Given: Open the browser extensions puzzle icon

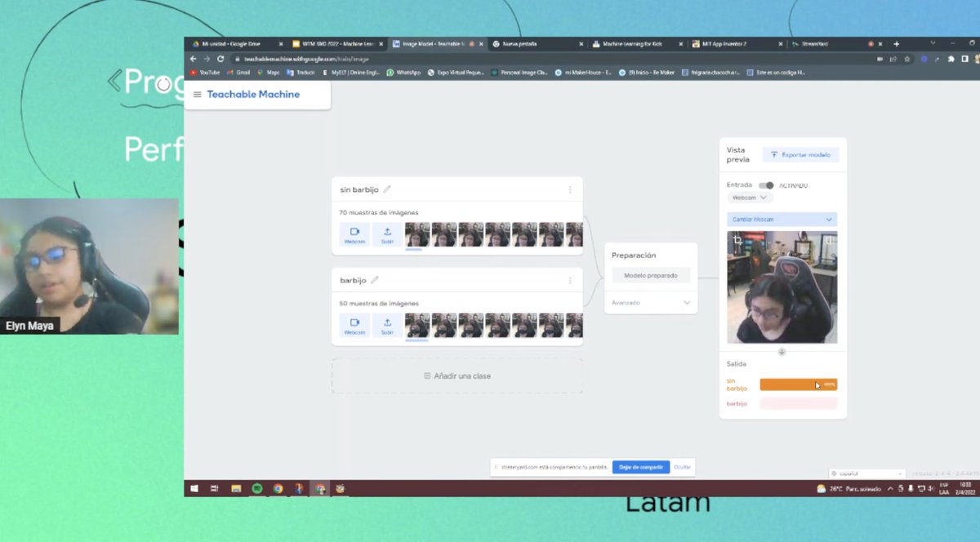Looking at the screenshot, I should tap(951, 59).
